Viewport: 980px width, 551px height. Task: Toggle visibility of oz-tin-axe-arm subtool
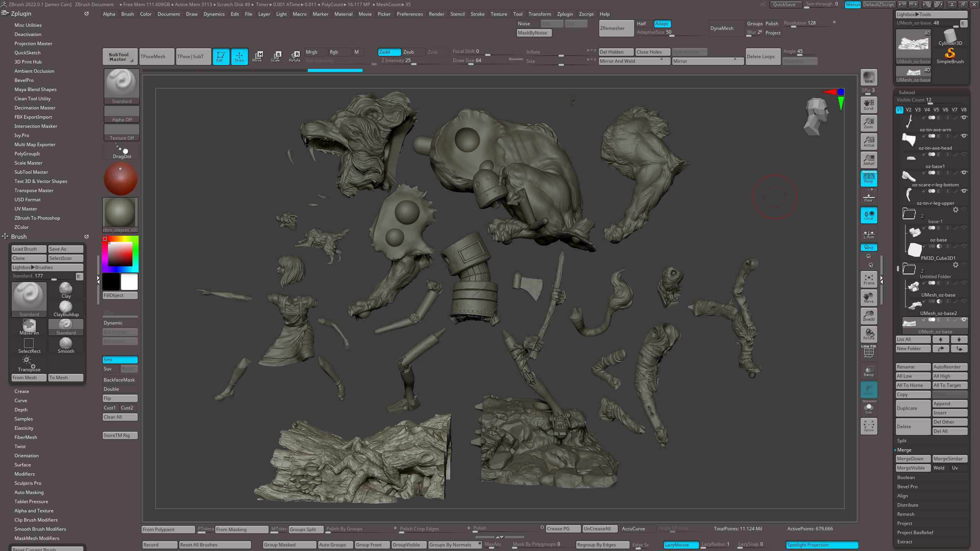pos(964,117)
